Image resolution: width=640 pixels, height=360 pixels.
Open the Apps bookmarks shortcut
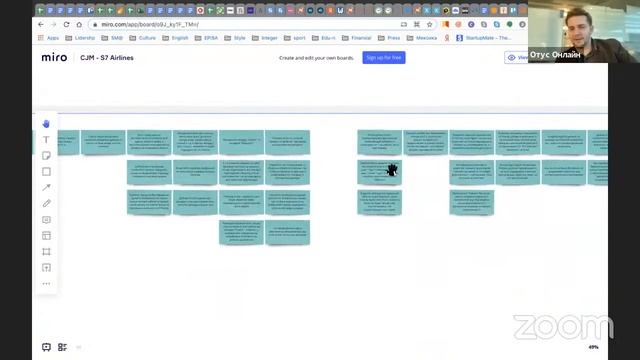[x=49, y=38]
